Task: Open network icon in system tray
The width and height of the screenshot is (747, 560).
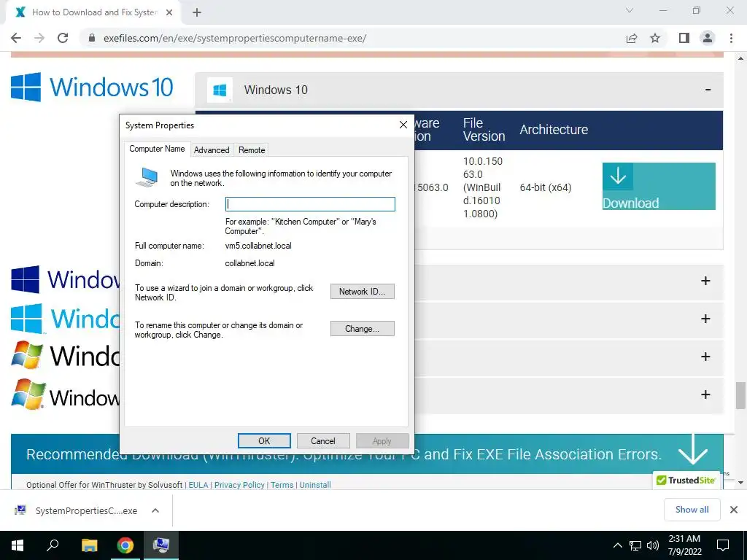Action: 635,545
